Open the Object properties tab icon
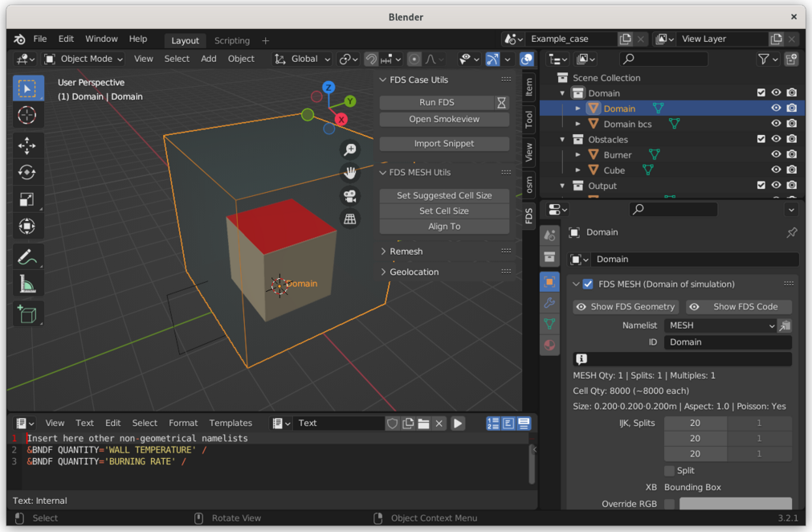The width and height of the screenshot is (812, 532). (549, 282)
